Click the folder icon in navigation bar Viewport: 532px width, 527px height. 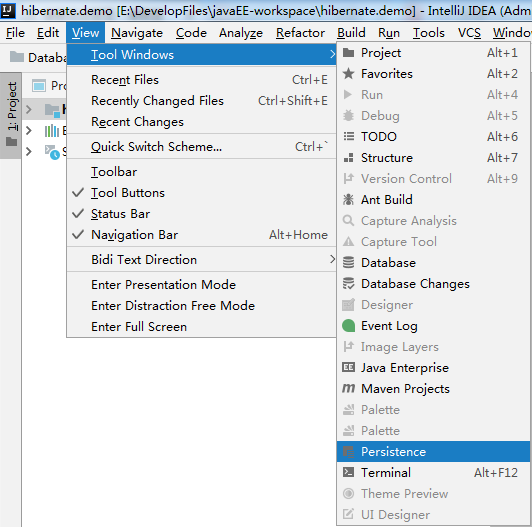17,57
